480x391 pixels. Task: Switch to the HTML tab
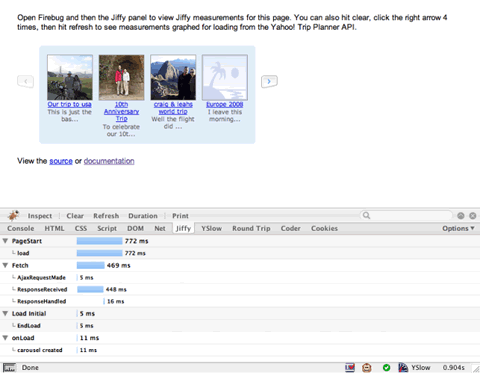click(x=54, y=228)
